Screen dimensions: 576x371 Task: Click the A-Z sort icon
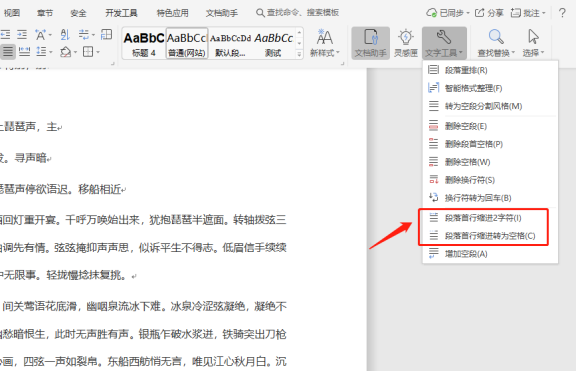[x=65, y=35]
